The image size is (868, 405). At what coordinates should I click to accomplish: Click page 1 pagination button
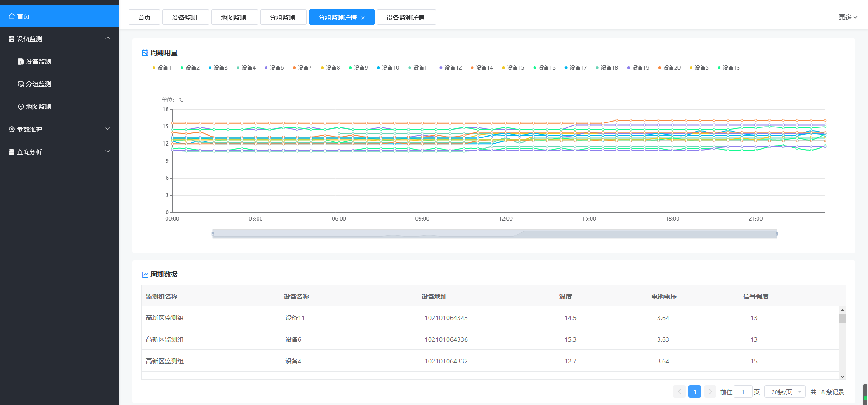pyautogui.click(x=694, y=392)
